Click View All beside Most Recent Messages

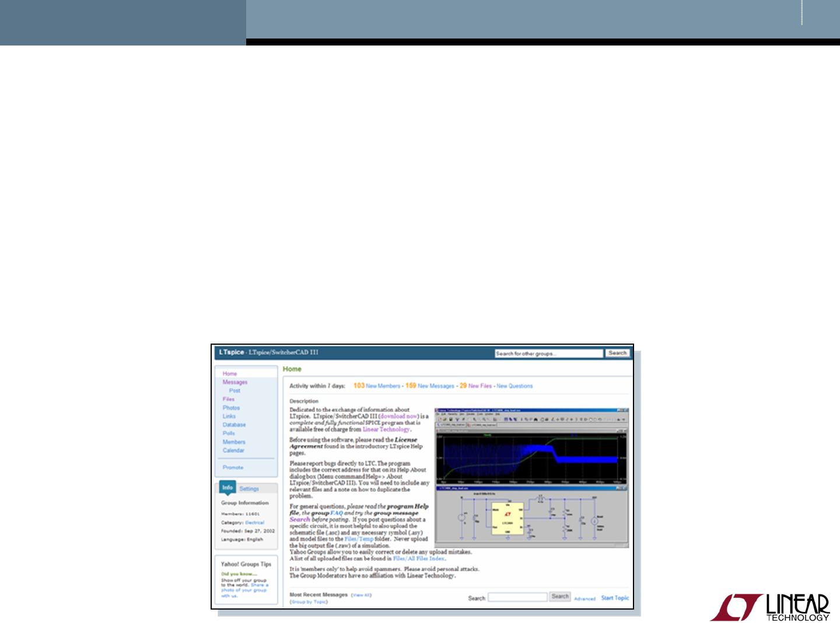coord(361,596)
